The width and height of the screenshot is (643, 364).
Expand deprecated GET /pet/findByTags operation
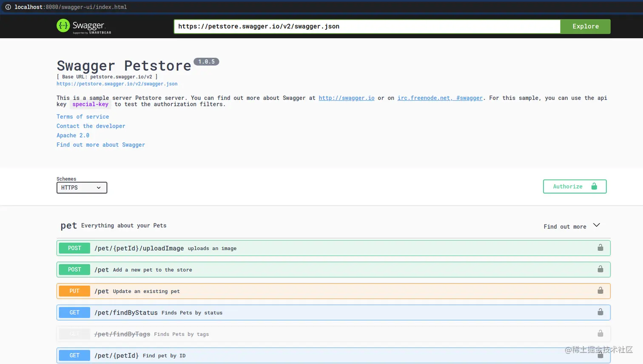(x=333, y=334)
